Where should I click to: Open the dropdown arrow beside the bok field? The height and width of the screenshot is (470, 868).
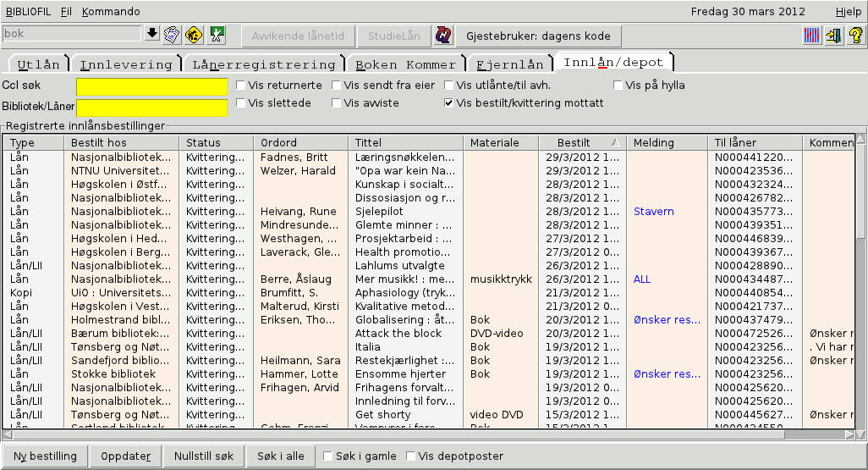pos(152,33)
